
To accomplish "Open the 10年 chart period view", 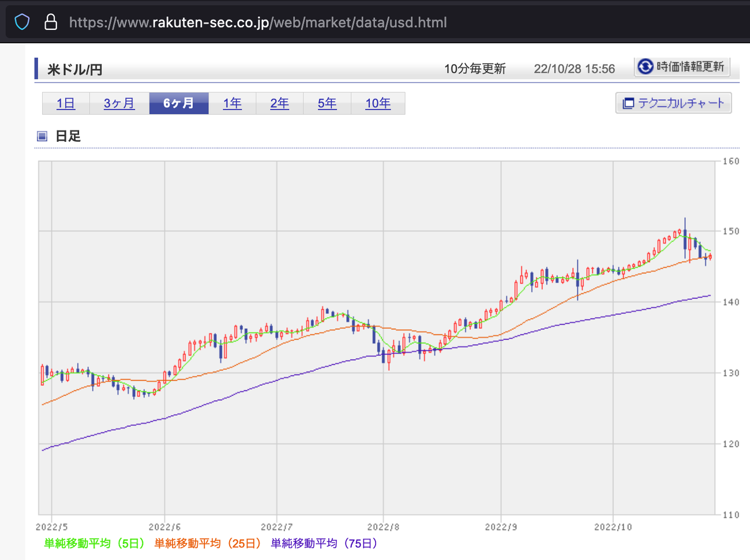I will click(x=378, y=103).
